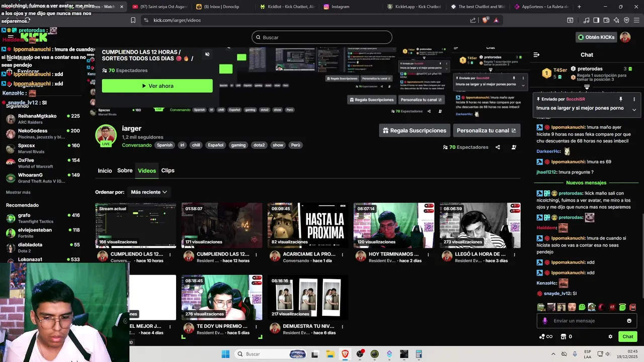The width and height of the screenshot is (644, 362).
Task: Click the Brave Shields lion icon
Action: 485,20
